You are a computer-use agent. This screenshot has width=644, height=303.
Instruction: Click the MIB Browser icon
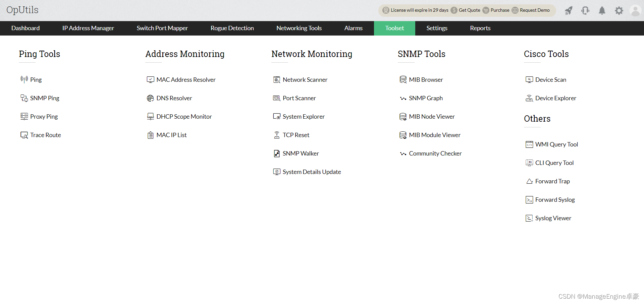(x=403, y=79)
